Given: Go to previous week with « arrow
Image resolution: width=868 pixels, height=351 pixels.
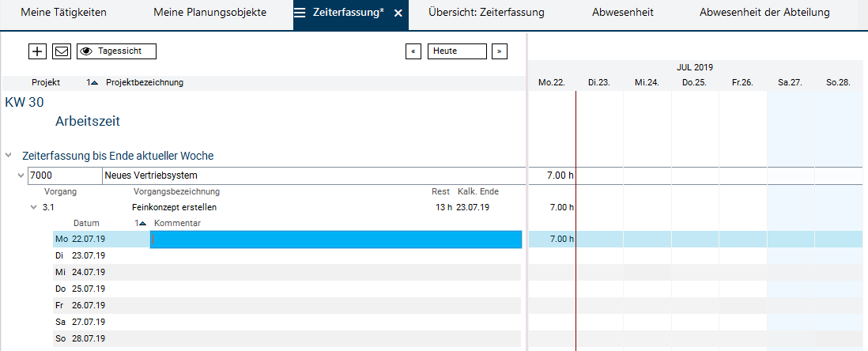Looking at the screenshot, I should click(413, 51).
